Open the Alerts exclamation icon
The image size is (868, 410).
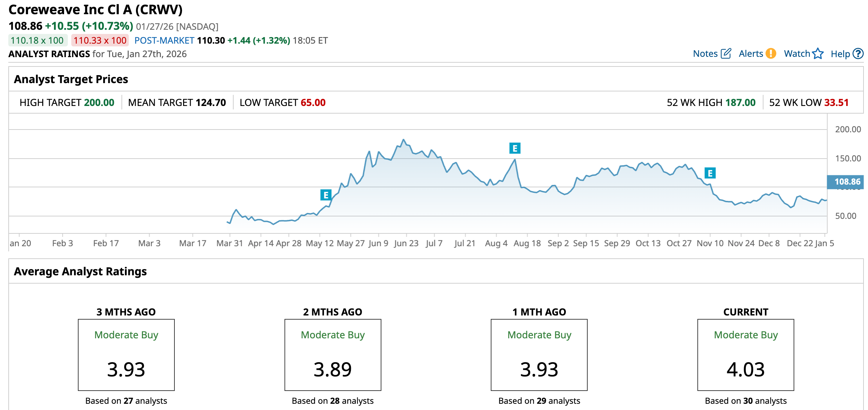coord(771,54)
